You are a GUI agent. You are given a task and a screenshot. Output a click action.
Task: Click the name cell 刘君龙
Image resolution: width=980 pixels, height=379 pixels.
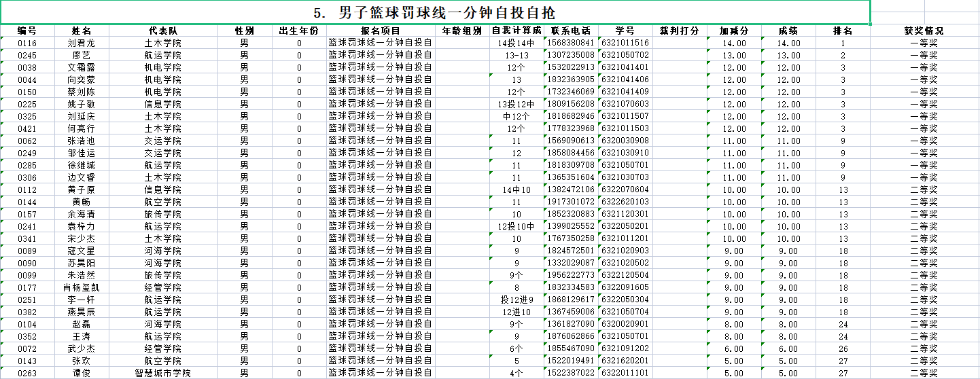[x=82, y=43]
